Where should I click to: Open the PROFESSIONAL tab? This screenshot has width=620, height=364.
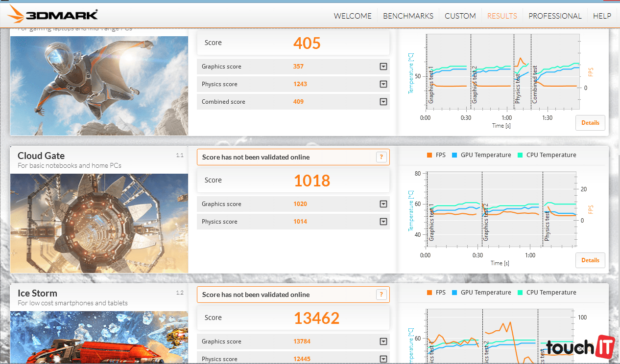point(555,16)
